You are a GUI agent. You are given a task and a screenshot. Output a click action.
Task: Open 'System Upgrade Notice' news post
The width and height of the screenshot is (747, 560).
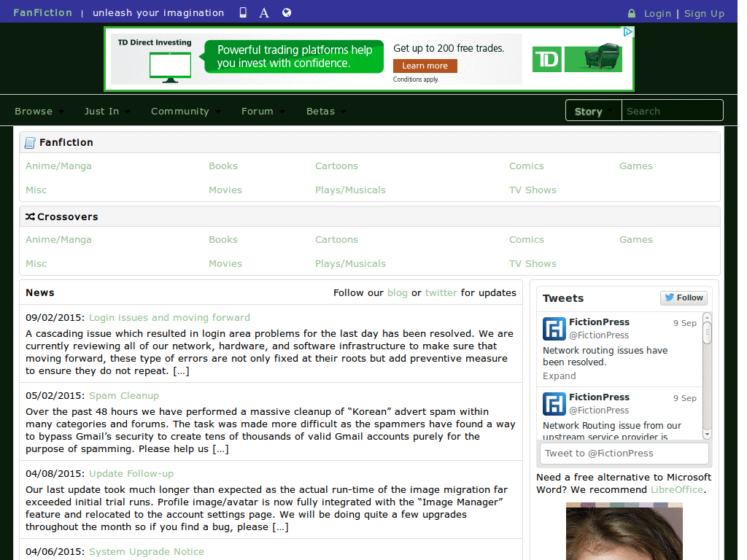pos(147,552)
